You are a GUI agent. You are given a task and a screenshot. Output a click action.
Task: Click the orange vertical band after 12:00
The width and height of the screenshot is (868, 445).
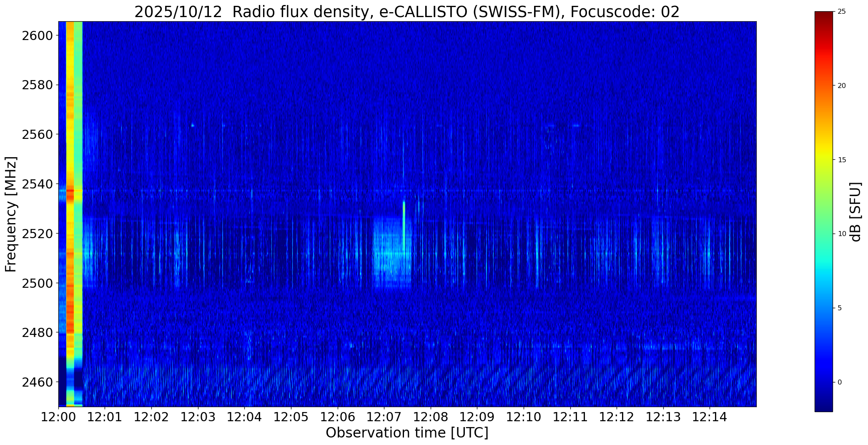(70, 214)
